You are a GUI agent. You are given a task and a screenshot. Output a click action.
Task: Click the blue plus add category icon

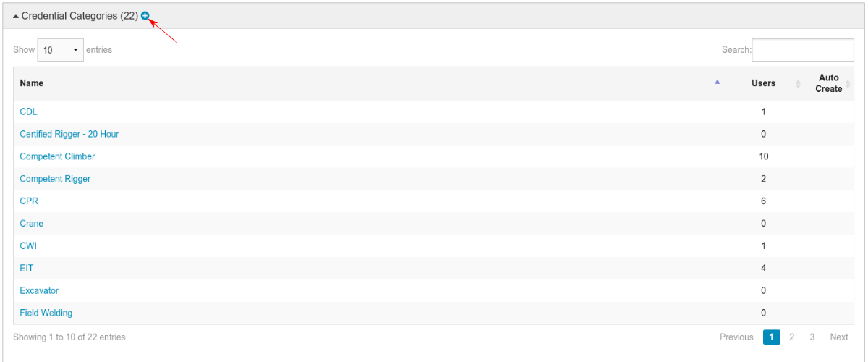(x=145, y=15)
